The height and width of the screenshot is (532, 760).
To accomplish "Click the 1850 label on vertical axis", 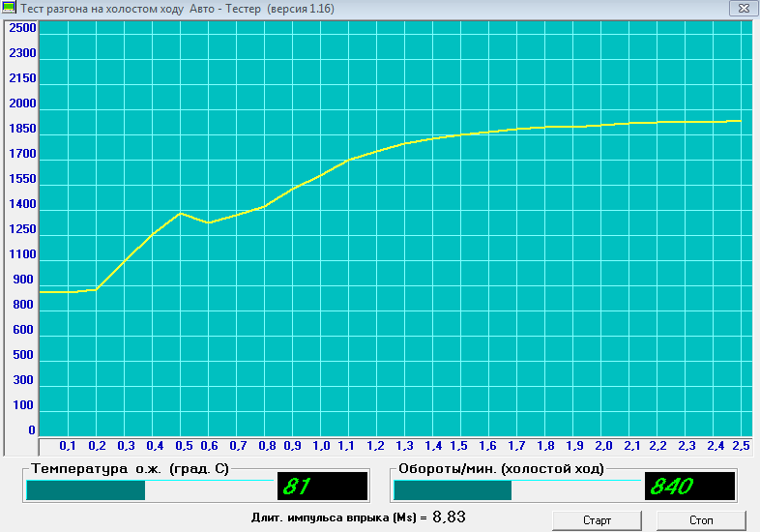I will (22, 129).
